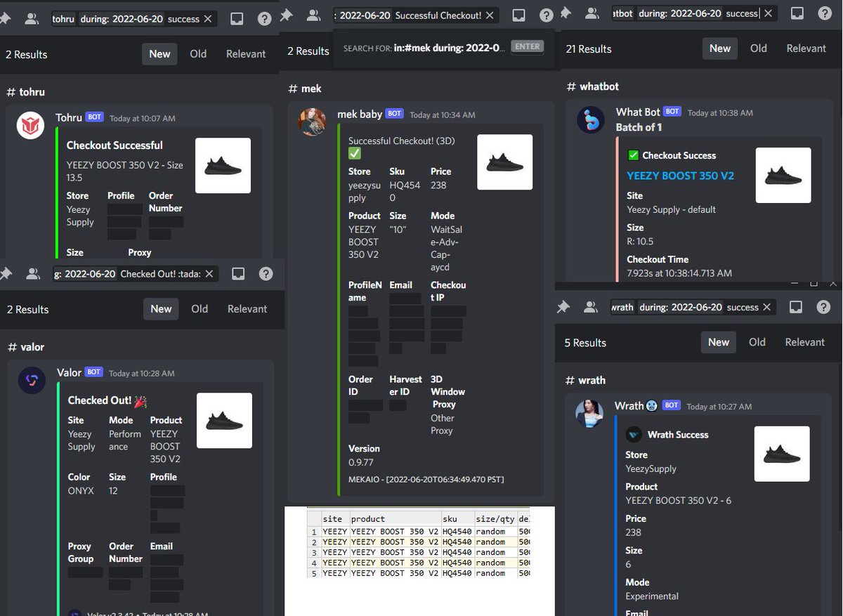Open help icon in tohru panel

click(x=265, y=19)
